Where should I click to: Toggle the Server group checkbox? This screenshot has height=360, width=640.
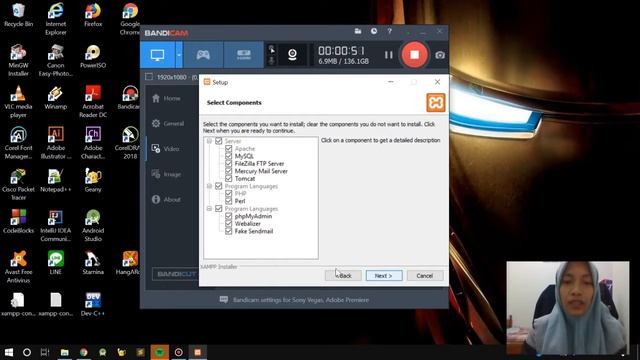219,141
